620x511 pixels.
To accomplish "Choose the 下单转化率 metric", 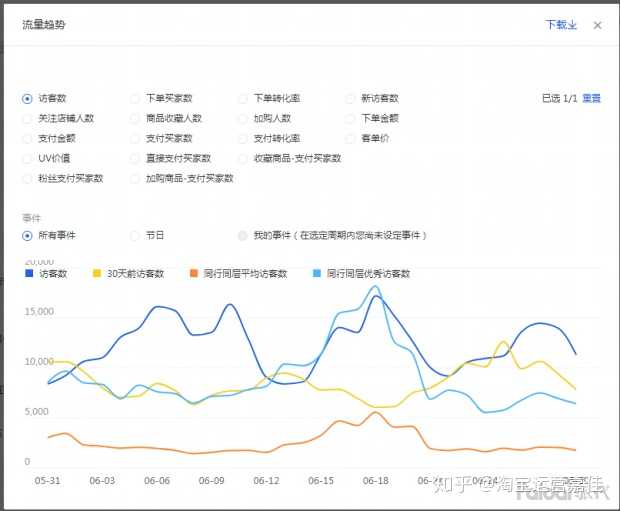I will point(243,98).
